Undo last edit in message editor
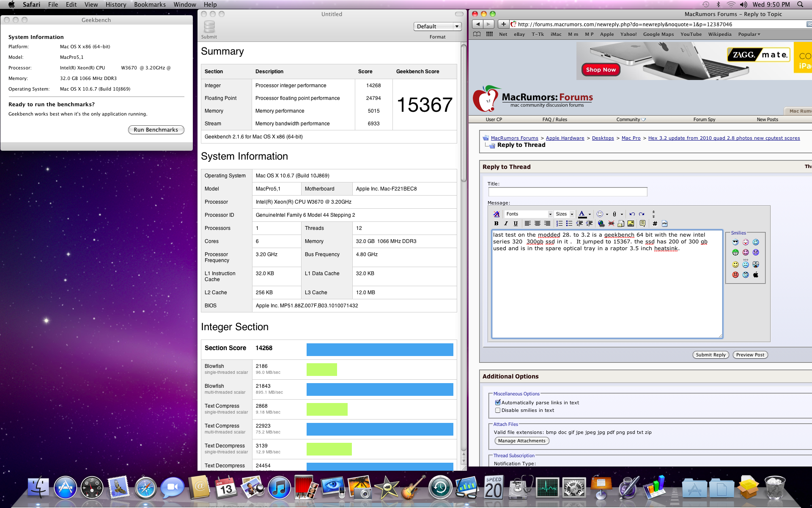This screenshot has width=812, height=508. pos(632,214)
